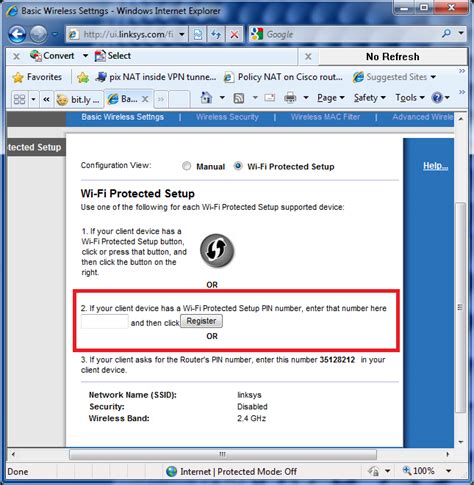Screen dimensions: 474x485
Task: Open the tab list dropdown arrow
Action: coord(33,99)
